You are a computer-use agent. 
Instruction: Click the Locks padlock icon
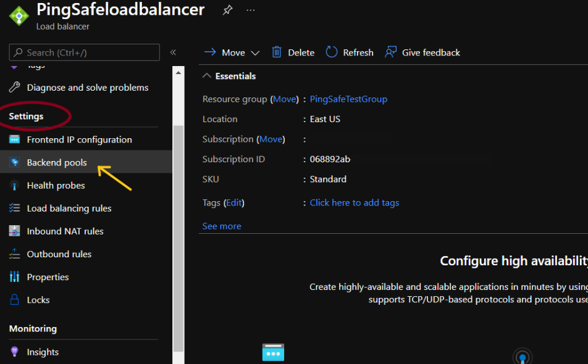coord(15,300)
